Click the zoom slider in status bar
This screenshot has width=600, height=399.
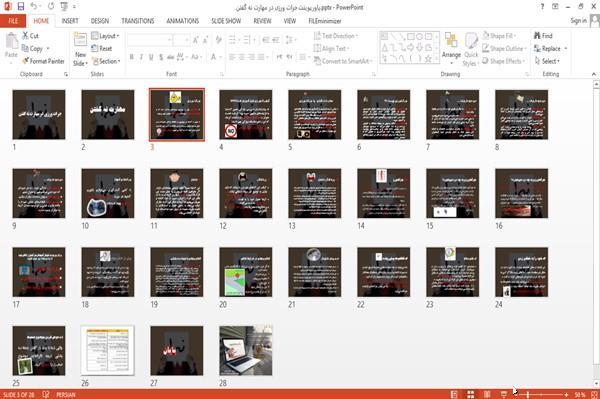(x=541, y=394)
